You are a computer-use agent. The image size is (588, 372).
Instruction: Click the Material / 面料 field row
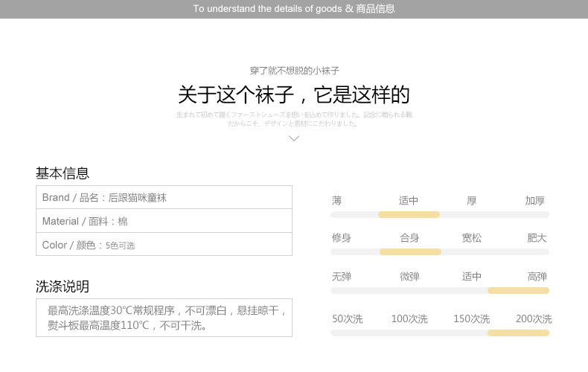click(164, 221)
